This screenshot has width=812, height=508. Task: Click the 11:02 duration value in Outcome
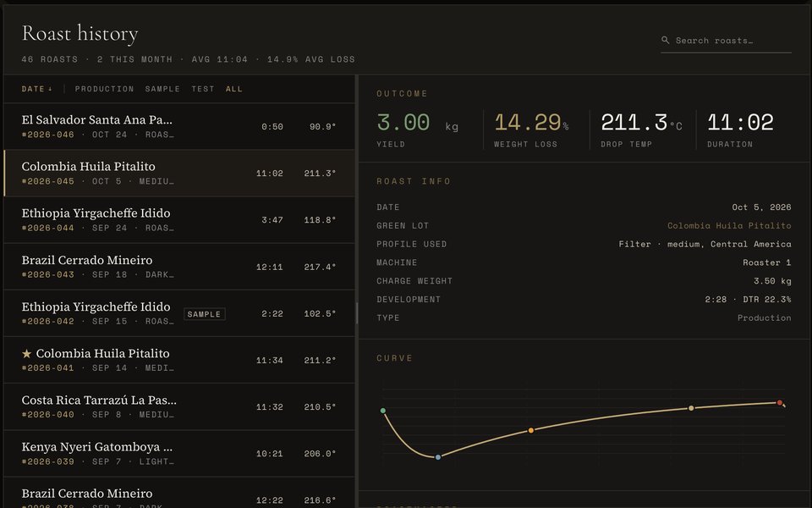click(740, 123)
